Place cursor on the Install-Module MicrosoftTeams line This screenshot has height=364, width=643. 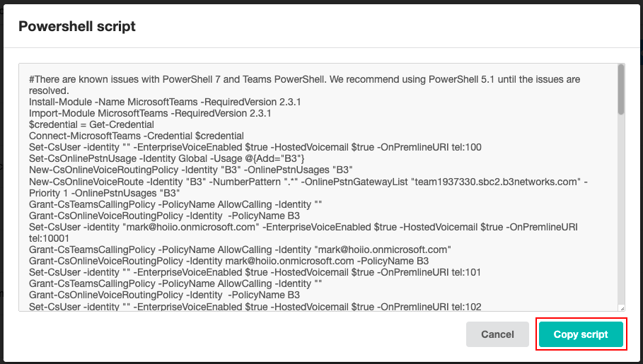[x=165, y=102]
